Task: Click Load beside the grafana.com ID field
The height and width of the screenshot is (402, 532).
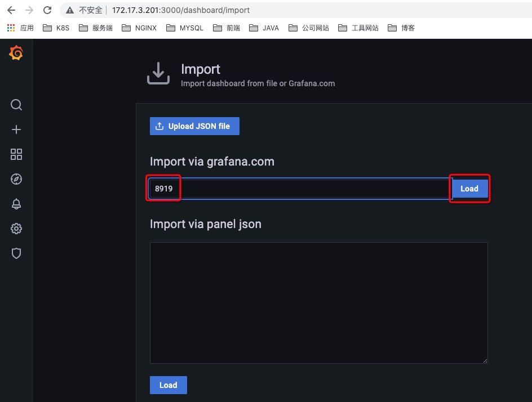Action: pos(469,189)
